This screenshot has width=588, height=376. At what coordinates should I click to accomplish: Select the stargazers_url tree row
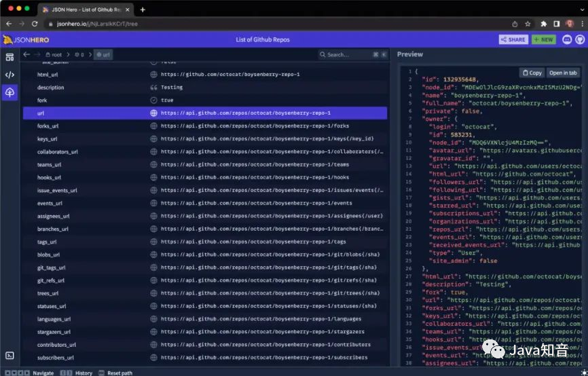205,332
